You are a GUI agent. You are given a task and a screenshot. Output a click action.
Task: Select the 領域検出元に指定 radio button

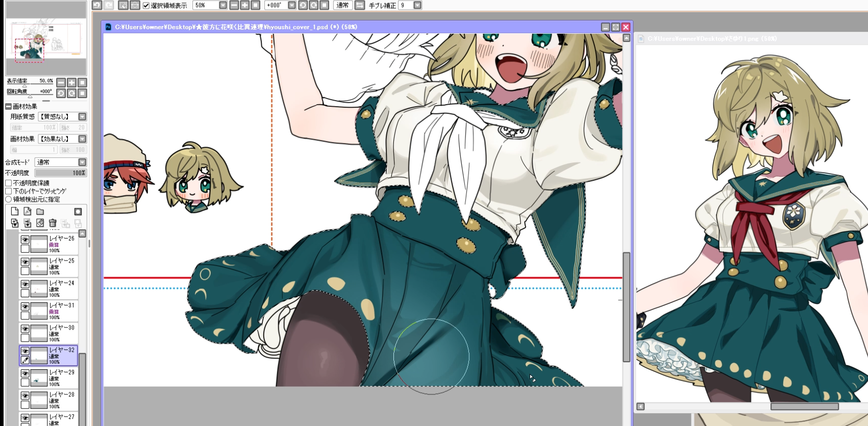click(x=9, y=199)
